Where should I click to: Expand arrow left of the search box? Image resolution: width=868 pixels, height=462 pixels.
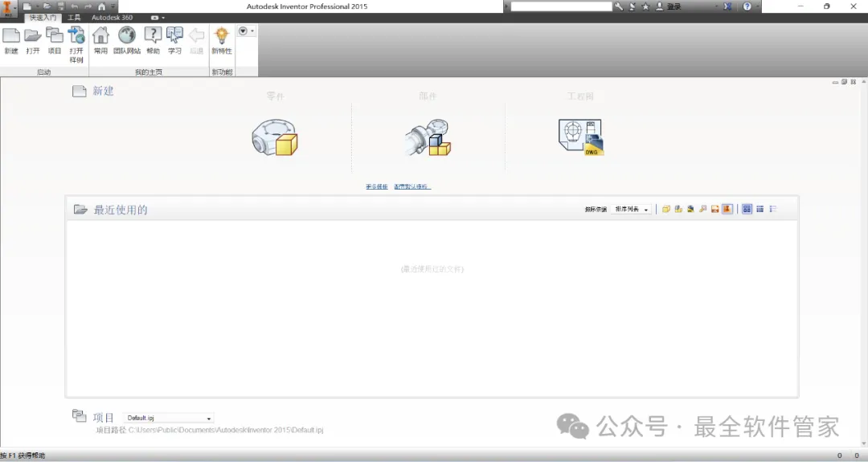pyautogui.click(x=506, y=6)
